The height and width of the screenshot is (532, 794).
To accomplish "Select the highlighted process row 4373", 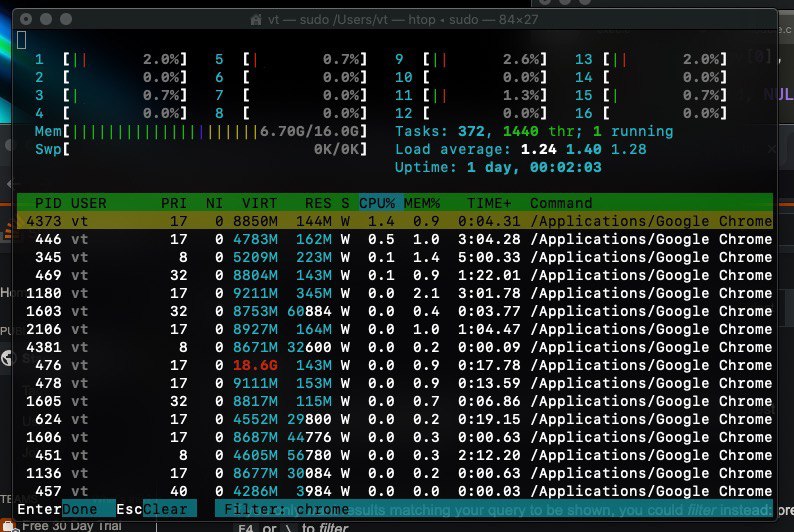I will coord(395,221).
